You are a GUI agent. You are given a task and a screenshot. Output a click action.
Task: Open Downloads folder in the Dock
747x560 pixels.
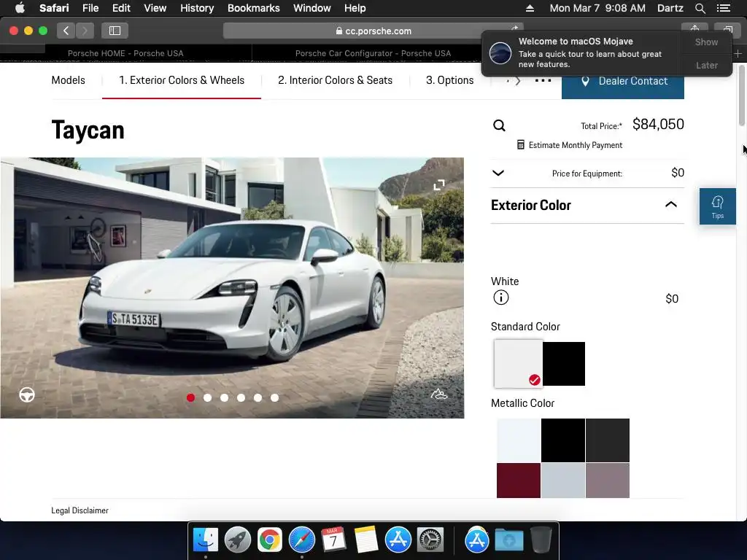pos(508,540)
